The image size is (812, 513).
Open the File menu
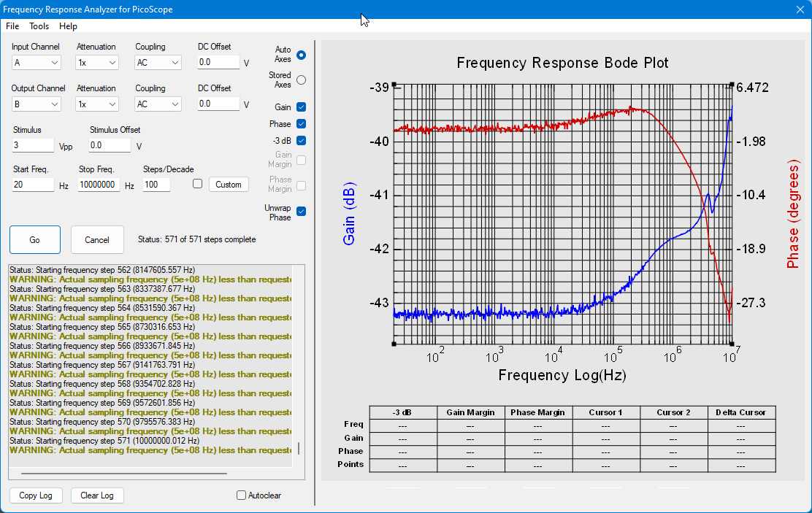pyautogui.click(x=12, y=26)
